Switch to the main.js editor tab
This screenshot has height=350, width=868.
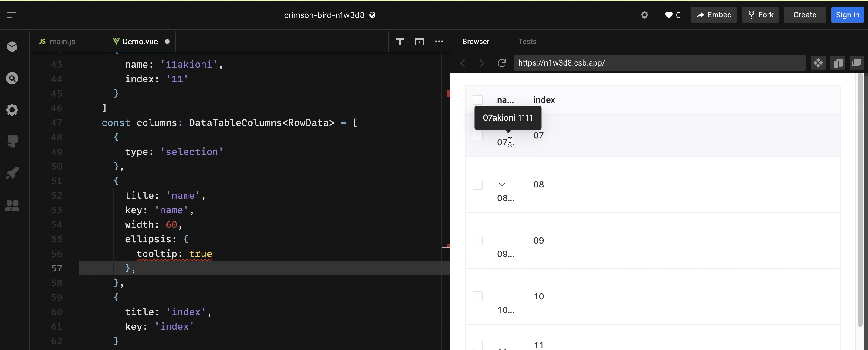tap(62, 42)
